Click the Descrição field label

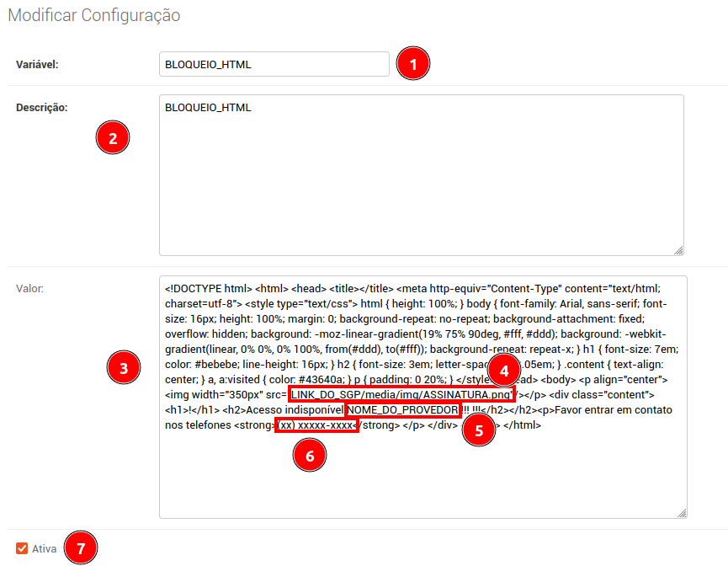[41, 108]
